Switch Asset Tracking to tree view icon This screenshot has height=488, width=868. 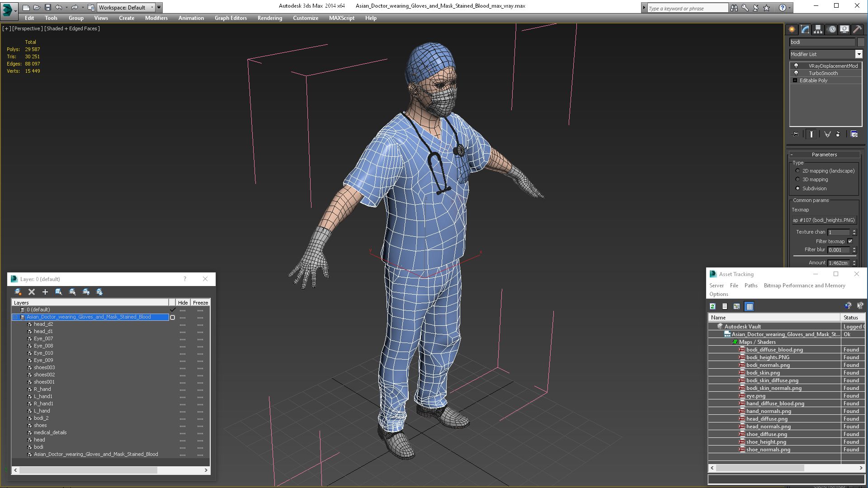coord(737,306)
